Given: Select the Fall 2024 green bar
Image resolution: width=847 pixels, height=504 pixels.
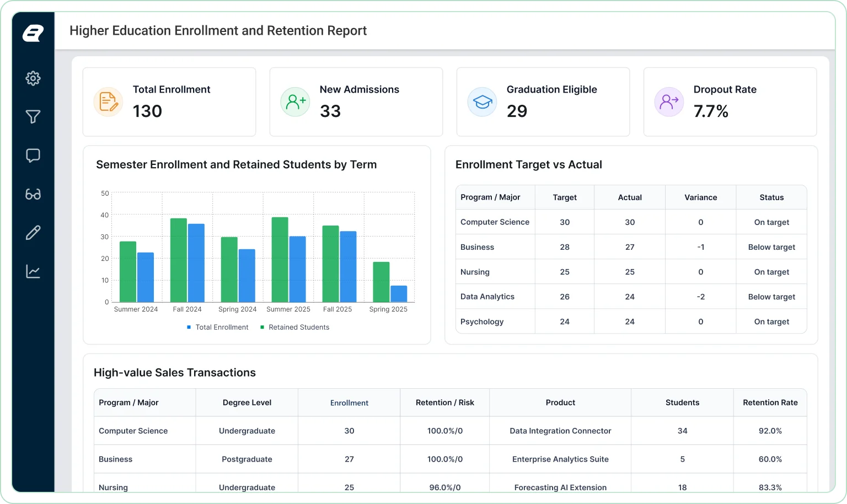Looking at the screenshot, I should (x=179, y=260).
